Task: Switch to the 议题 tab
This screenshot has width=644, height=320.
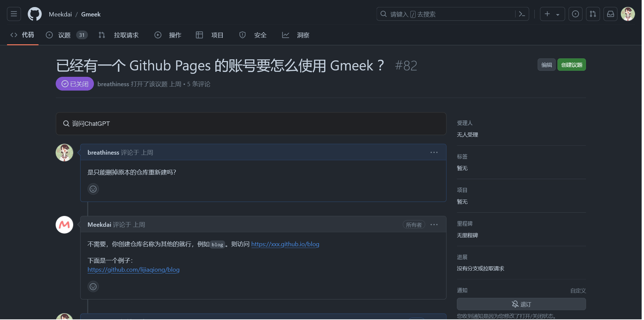Action: coord(65,35)
